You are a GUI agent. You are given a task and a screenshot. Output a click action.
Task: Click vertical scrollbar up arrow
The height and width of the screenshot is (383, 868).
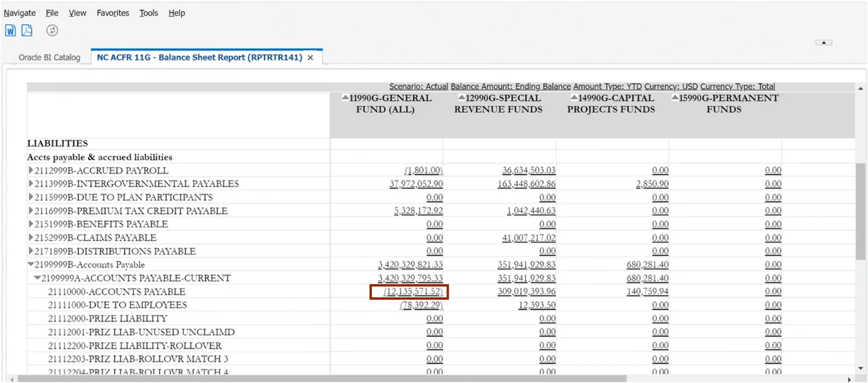(x=860, y=88)
